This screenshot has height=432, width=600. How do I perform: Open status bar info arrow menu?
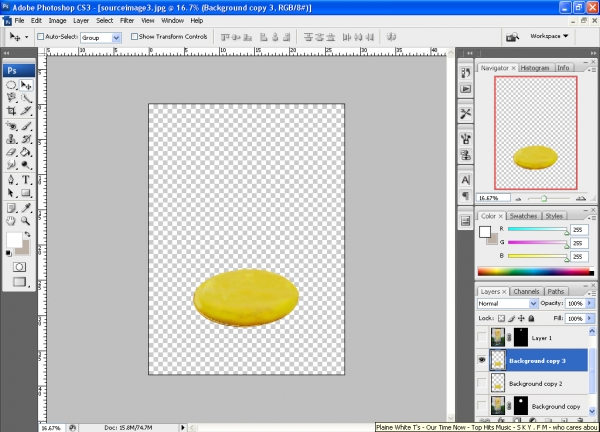[183, 427]
